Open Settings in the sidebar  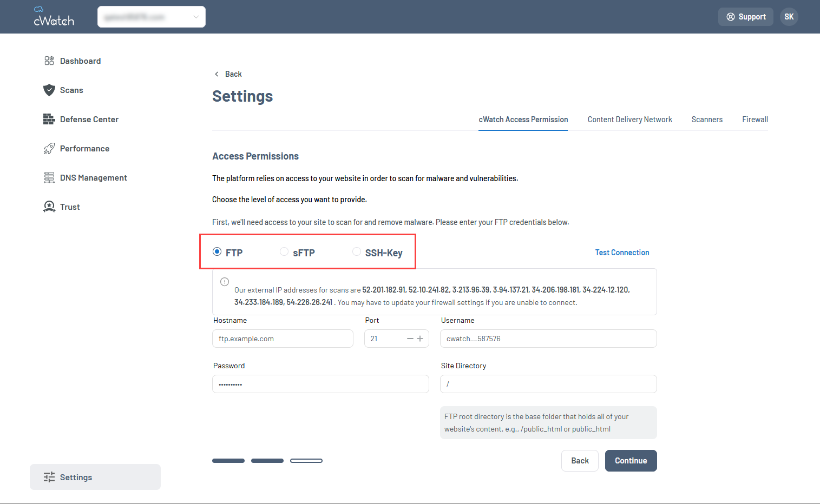pos(95,477)
